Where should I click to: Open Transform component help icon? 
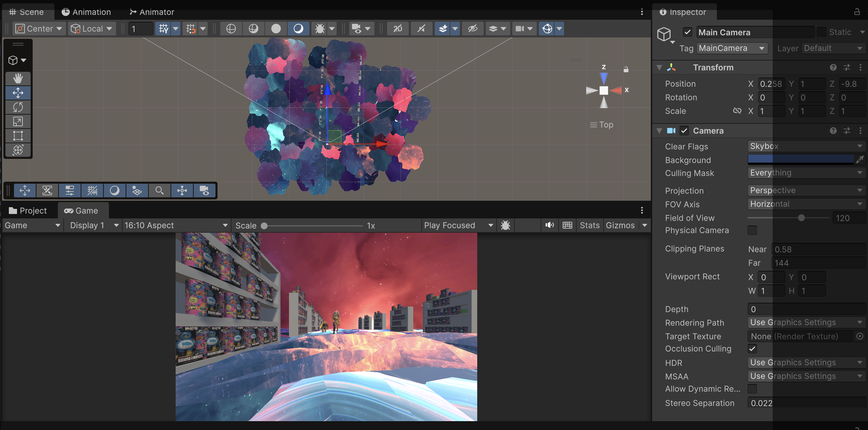(x=833, y=67)
